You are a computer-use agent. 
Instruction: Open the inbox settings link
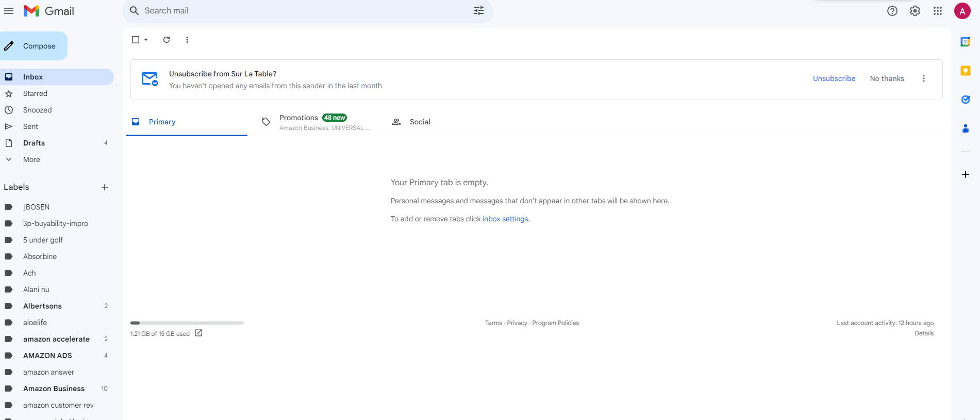pos(505,219)
